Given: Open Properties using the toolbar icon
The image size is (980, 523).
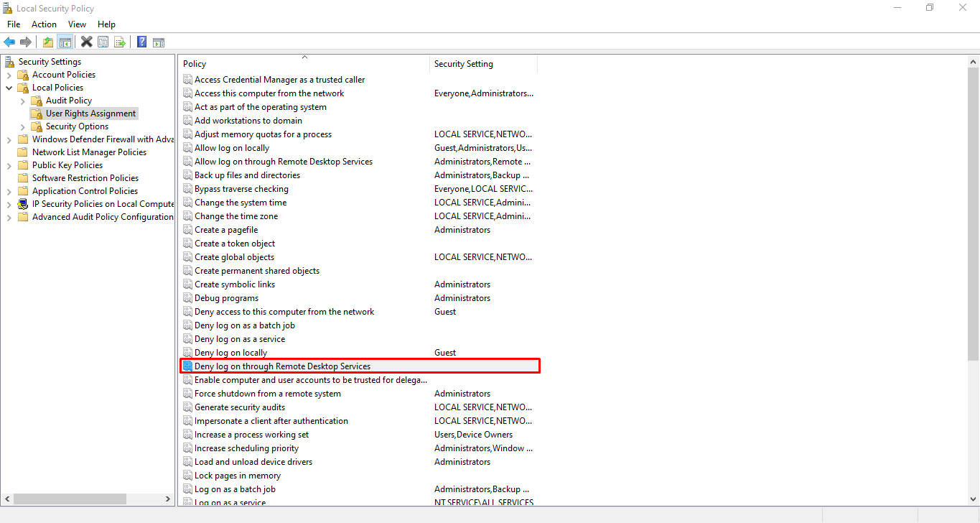Looking at the screenshot, I should click(x=103, y=41).
